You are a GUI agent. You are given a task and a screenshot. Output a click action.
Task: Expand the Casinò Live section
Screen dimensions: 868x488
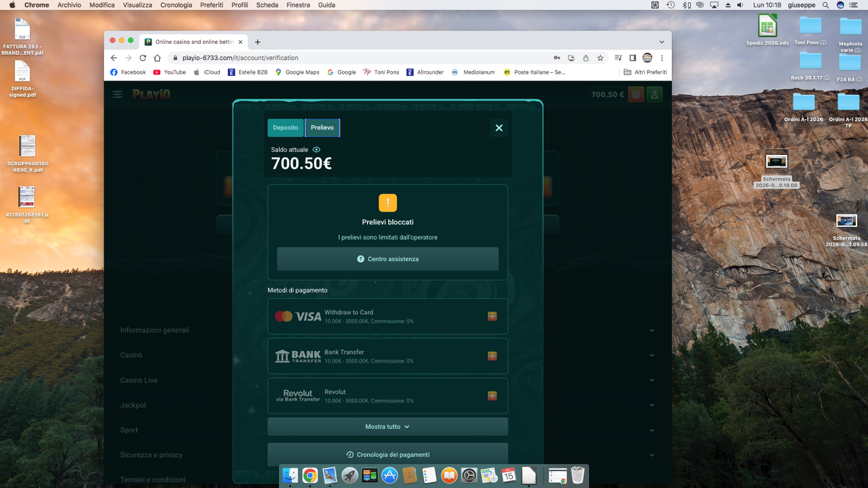[388, 380]
